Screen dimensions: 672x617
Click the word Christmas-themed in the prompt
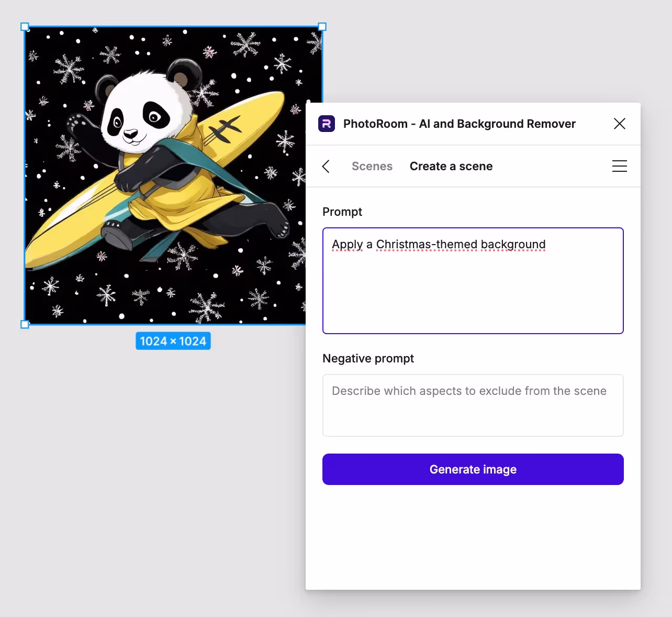[x=427, y=245]
